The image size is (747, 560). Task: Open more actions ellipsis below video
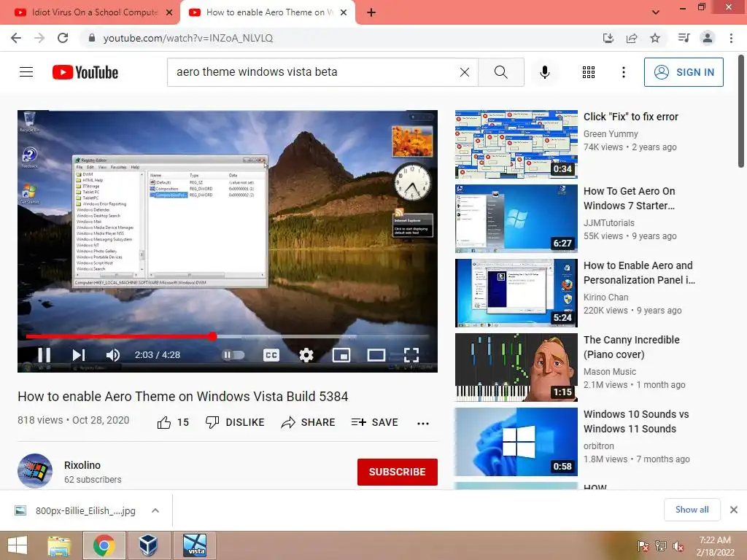click(x=423, y=423)
